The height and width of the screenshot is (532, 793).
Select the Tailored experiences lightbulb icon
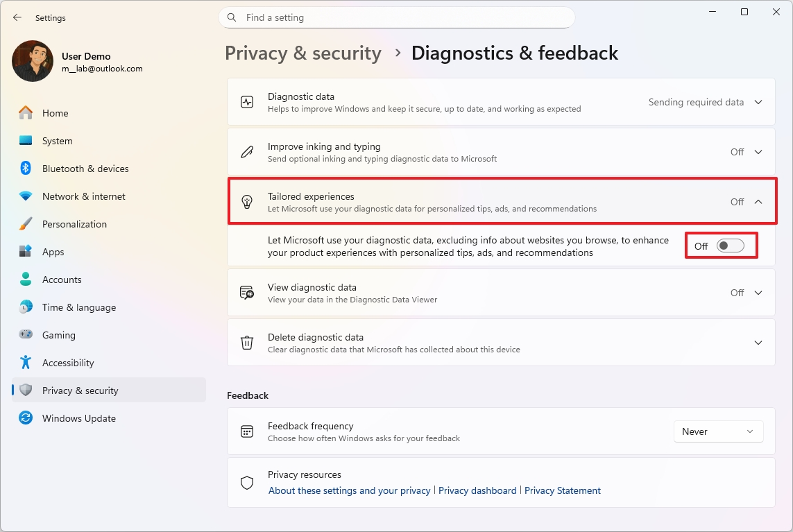246,201
